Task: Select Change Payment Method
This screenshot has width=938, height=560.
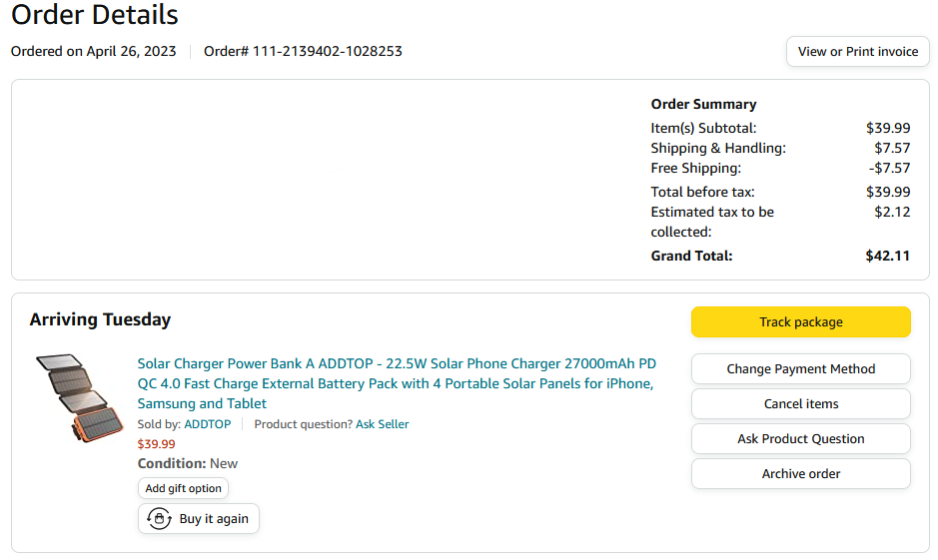Action: 800,368
